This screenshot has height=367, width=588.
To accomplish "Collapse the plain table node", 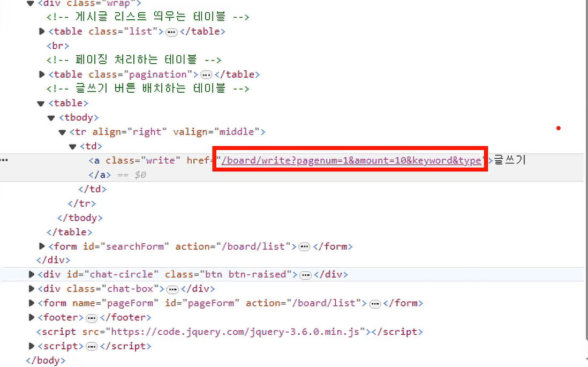I will 41,103.
